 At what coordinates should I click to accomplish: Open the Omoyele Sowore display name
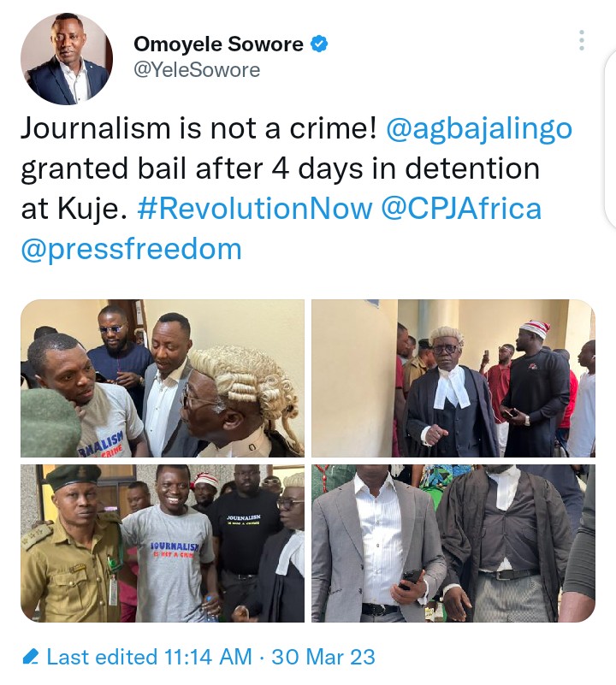pyautogui.click(x=219, y=44)
